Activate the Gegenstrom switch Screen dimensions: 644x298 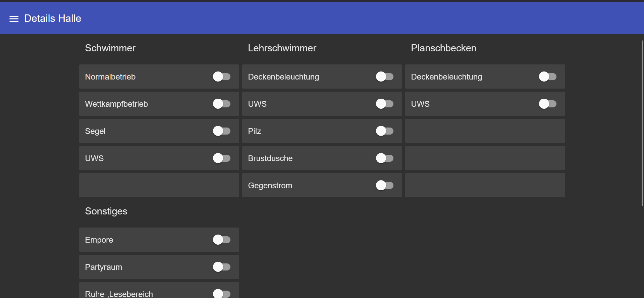(385, 186)
